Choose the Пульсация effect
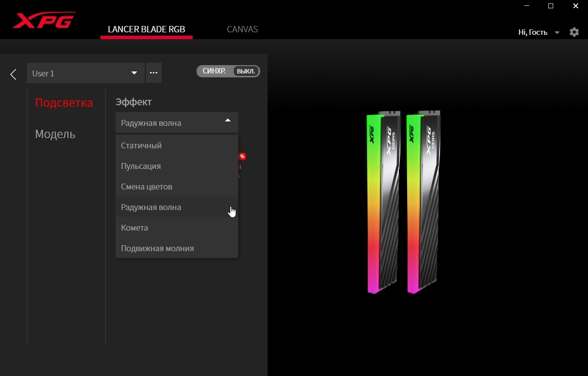 [177, 166]
